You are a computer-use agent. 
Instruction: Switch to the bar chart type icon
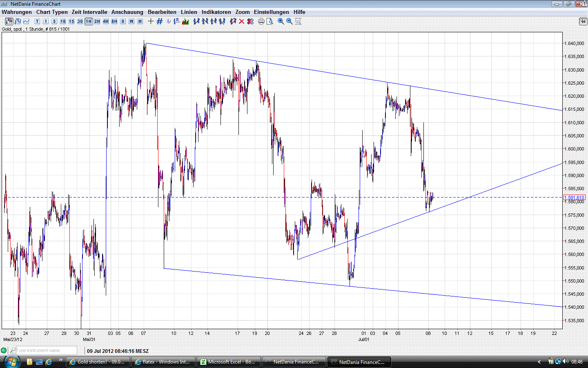coord(17,21)
